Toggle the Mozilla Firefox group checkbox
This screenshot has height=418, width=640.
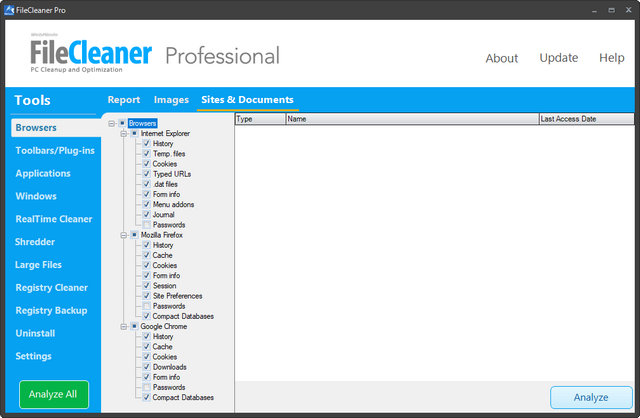coord(134,235)
